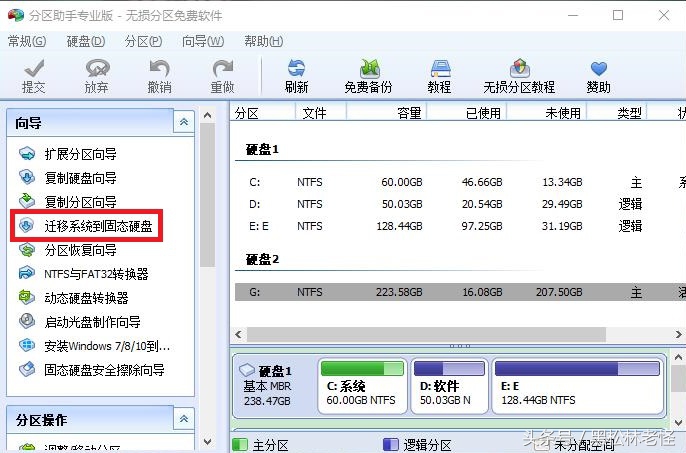Select C: 系统 block in disk map
686x453 pixels.
pyautogui.click(x=362, y=386)
